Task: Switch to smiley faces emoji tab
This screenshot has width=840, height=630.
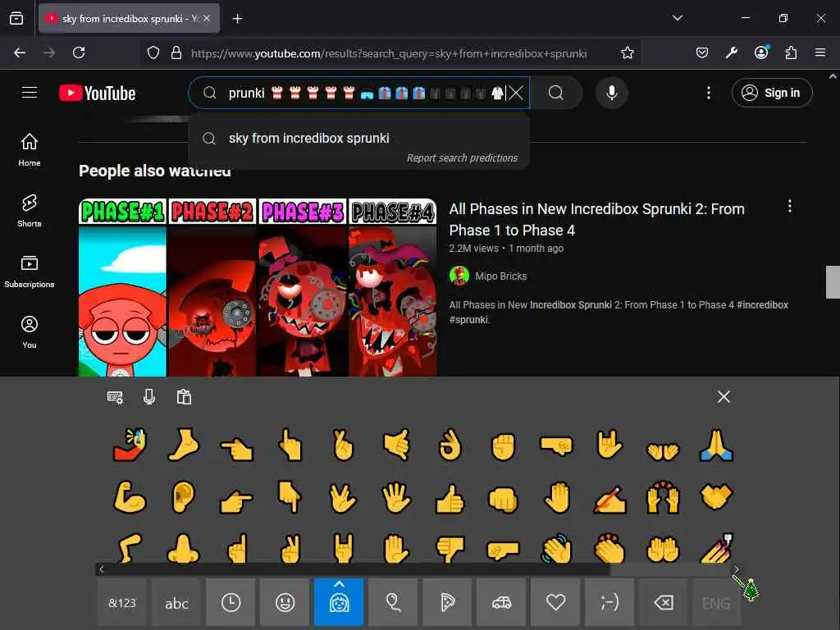Action: (285, 602)
